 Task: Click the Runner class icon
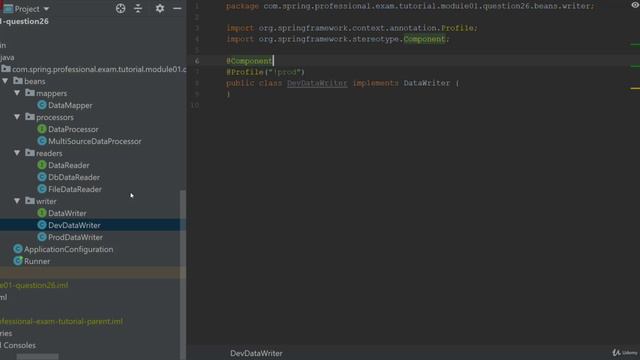(x=18, y=261)
